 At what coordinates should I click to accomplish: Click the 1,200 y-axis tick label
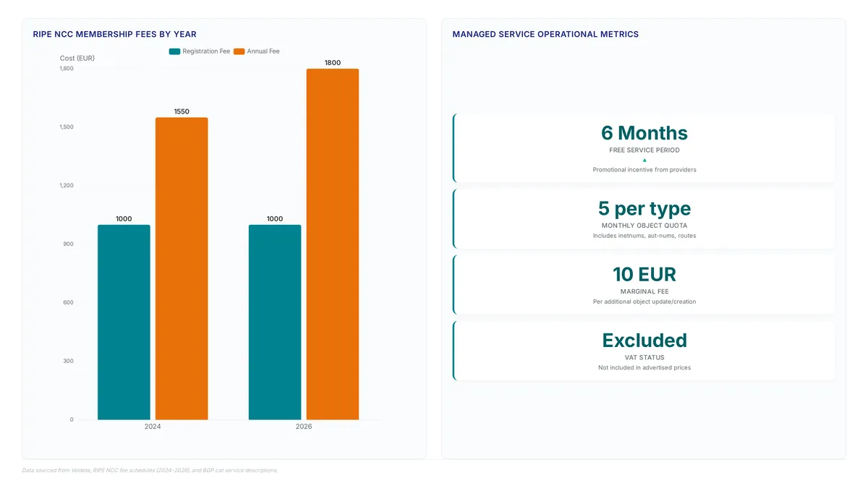[66, 186]
